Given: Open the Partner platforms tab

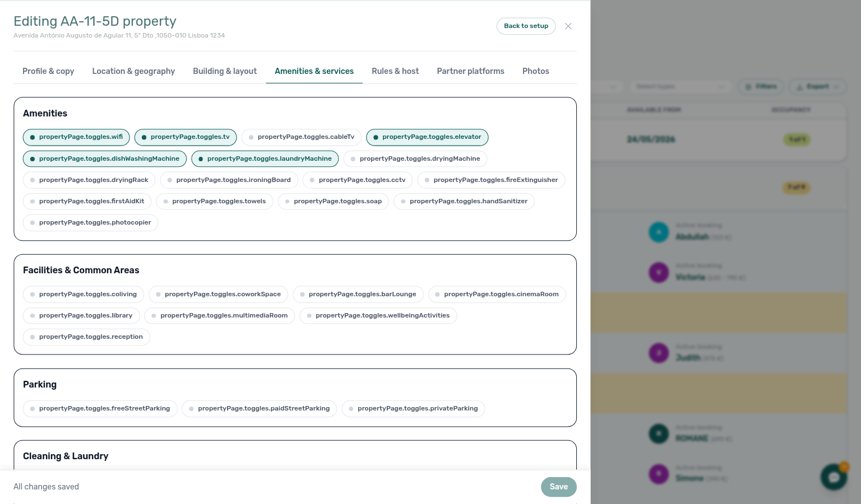Looking at the screenshot, I should pyautogui.click(x=471, y=71).
